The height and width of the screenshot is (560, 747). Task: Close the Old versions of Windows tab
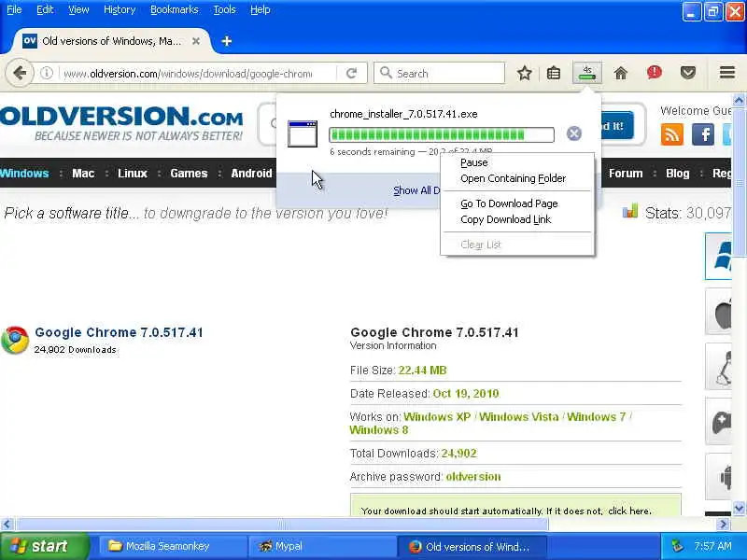[x=196, y=41]
